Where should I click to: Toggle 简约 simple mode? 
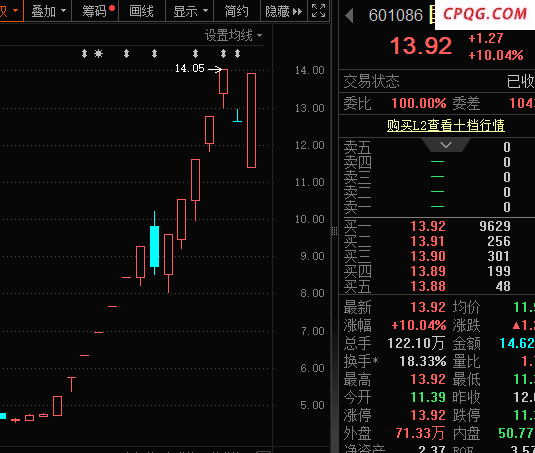[x=237, y=11]
